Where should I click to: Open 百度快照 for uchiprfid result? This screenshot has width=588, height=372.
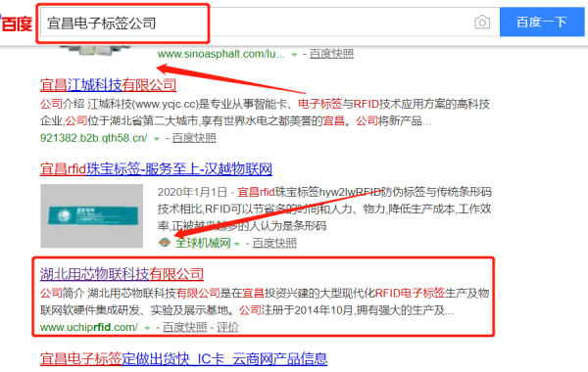(185, 327)
